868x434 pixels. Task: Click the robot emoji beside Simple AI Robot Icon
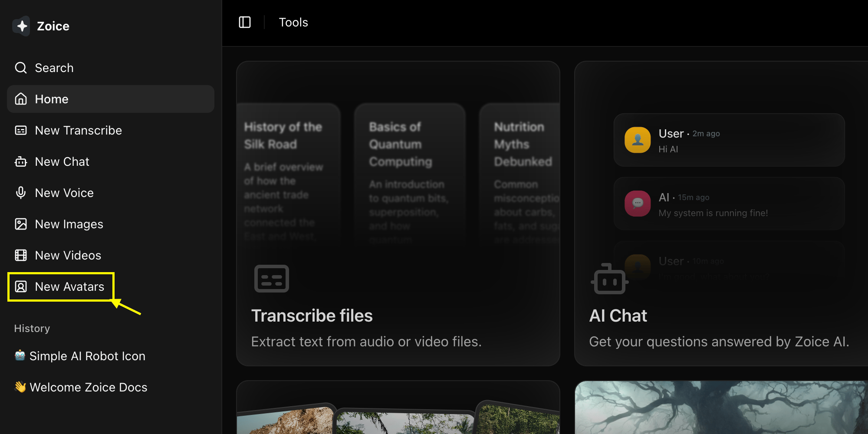pyautogui.click(x=20, y=355)
